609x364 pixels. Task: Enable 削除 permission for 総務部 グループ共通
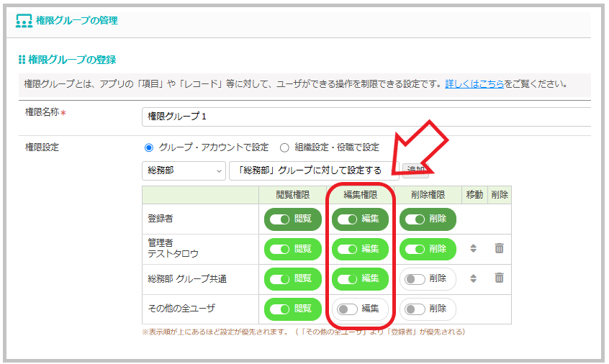[428, 279]
